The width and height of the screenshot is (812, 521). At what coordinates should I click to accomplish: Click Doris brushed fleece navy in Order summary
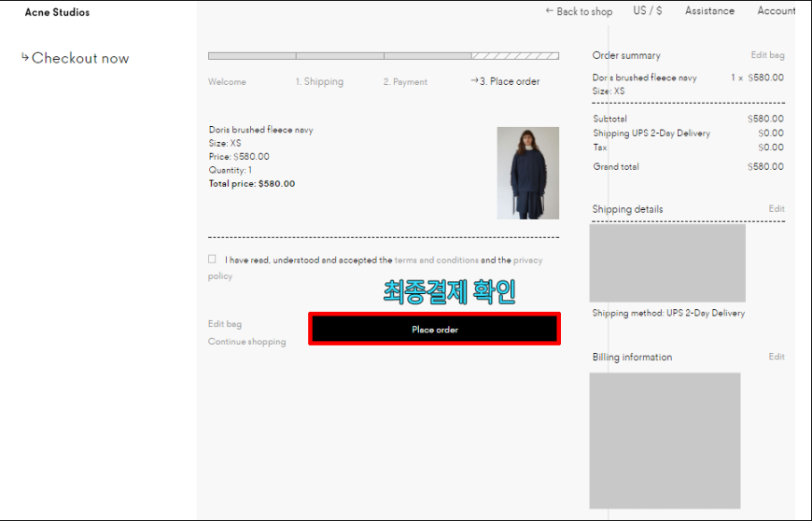click(x=645, y=77)
